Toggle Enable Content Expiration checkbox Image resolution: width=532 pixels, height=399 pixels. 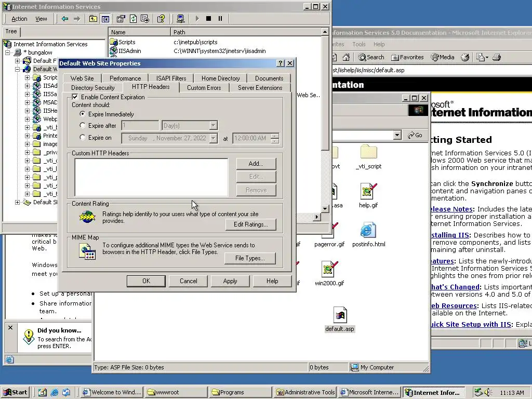coord(75,97)
